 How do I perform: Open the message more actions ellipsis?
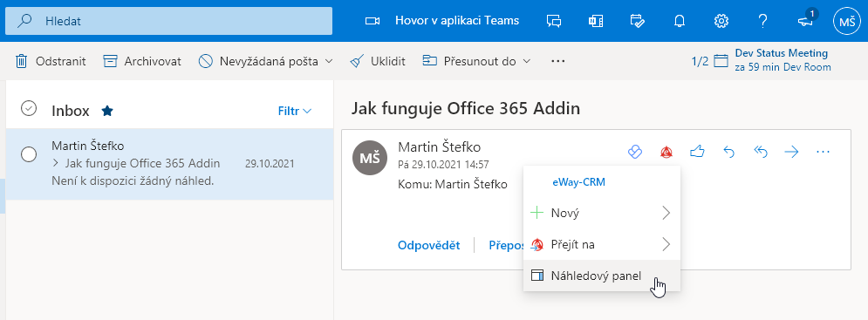(824, 151)
